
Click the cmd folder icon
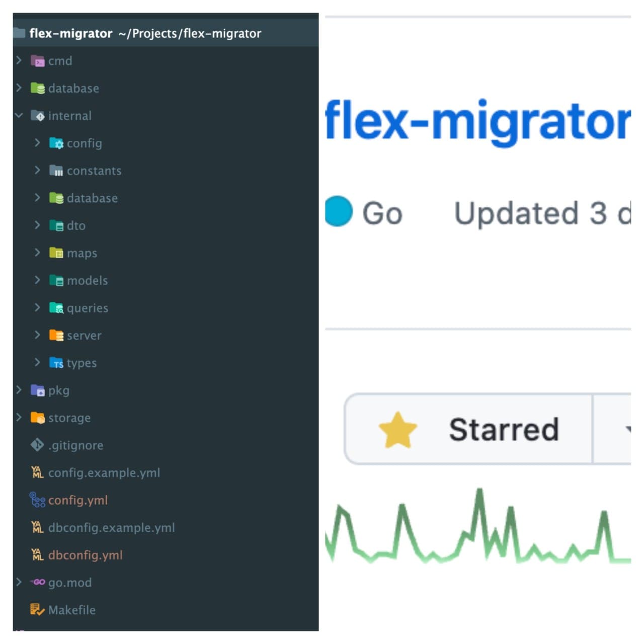point(38,61)
